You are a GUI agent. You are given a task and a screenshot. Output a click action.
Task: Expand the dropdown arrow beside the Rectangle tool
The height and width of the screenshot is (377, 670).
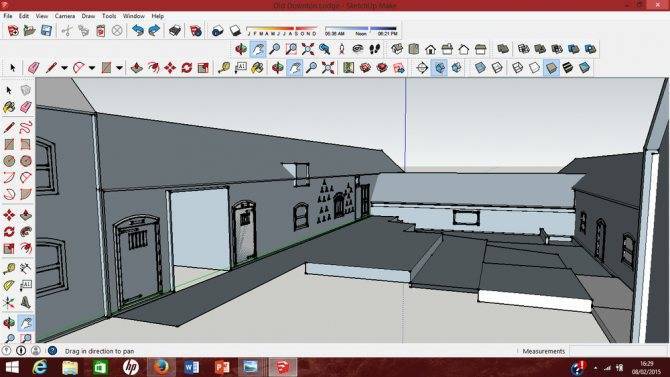tap(119, 68)
